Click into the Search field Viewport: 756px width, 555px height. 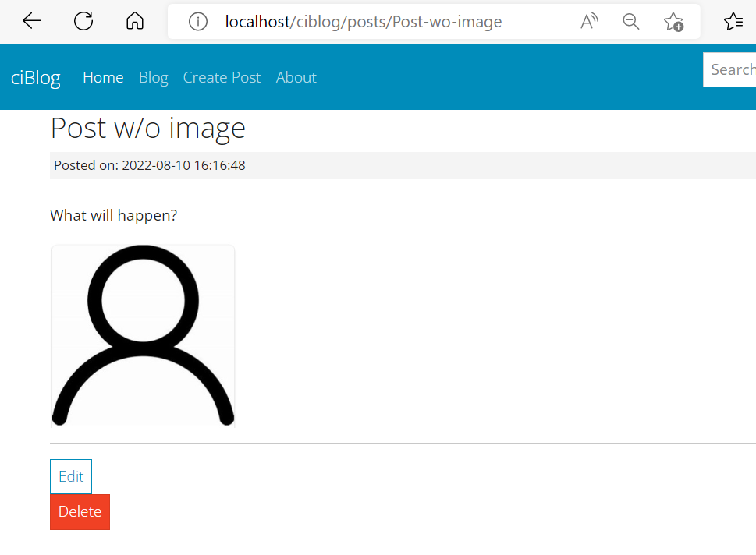click(x=729, y=70)
